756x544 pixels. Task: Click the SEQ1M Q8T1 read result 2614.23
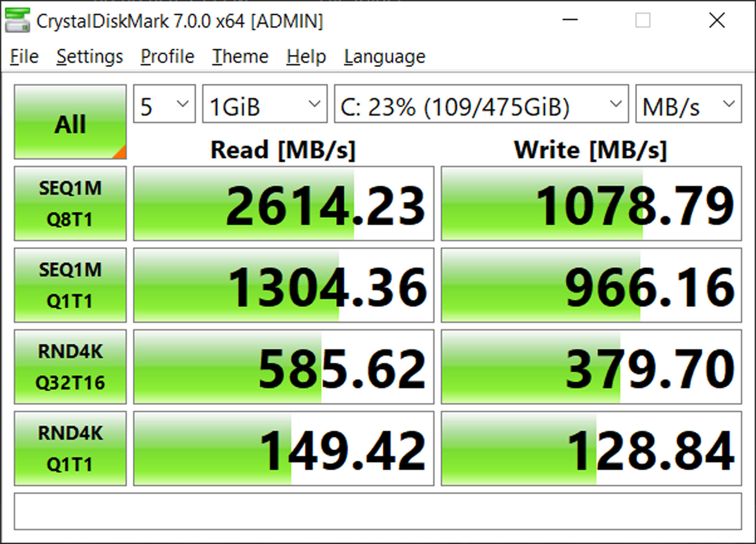(283, 203)
